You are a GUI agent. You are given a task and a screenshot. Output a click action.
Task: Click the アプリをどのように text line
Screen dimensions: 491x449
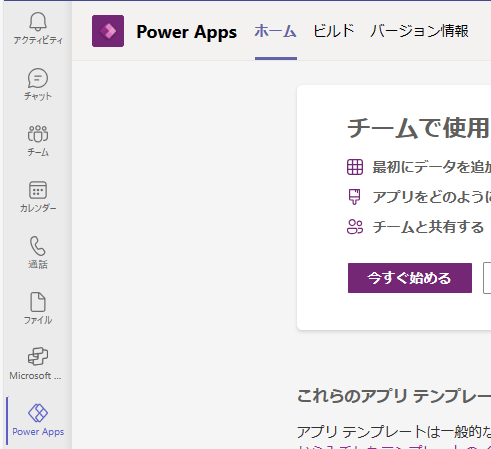pos(432,197)
